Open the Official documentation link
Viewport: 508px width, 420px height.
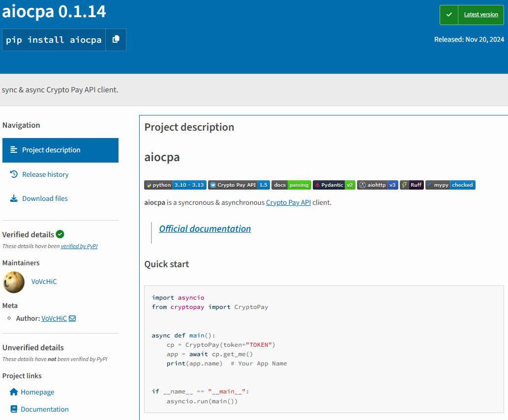205,228
